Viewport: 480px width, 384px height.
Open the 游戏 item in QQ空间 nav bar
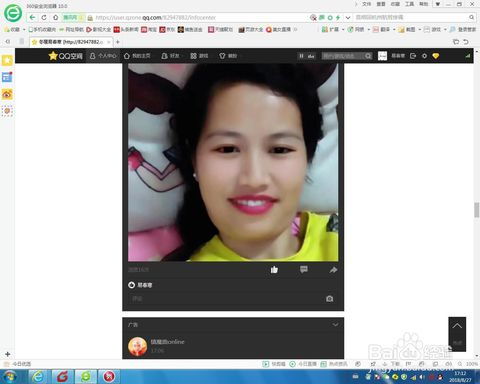point(199,56)
